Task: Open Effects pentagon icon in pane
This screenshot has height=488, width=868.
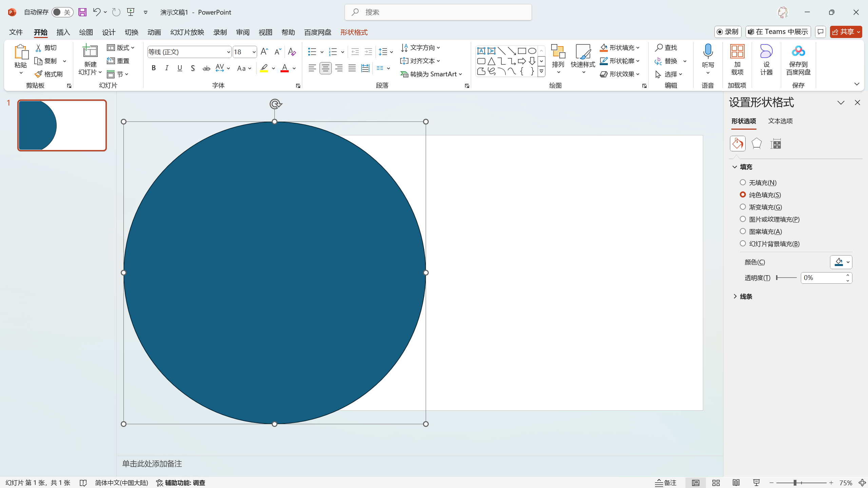Action: [756, 144]
